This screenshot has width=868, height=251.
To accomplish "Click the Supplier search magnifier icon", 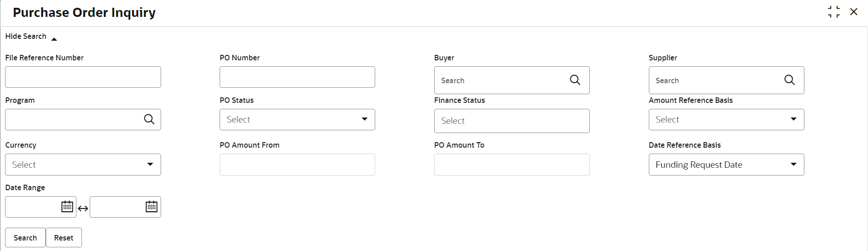I will pyautogui.click(x=789, y=80).
